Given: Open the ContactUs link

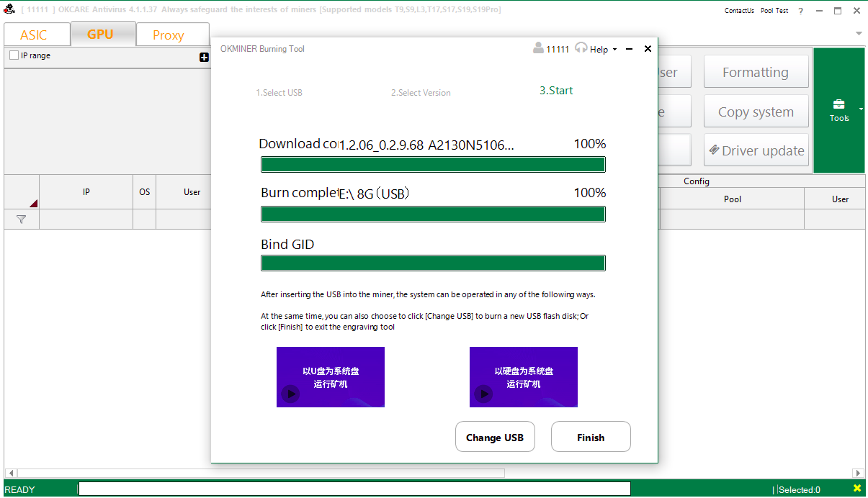Looking at the screenshot, I should (739, 11).
